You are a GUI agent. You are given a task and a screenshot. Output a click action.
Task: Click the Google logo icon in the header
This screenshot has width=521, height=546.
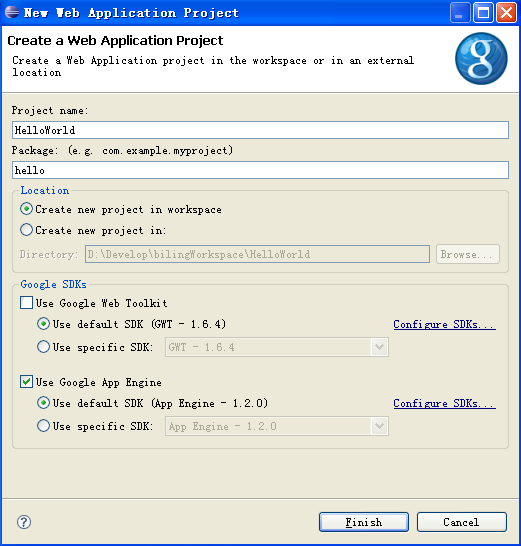(x=481, y=58)
